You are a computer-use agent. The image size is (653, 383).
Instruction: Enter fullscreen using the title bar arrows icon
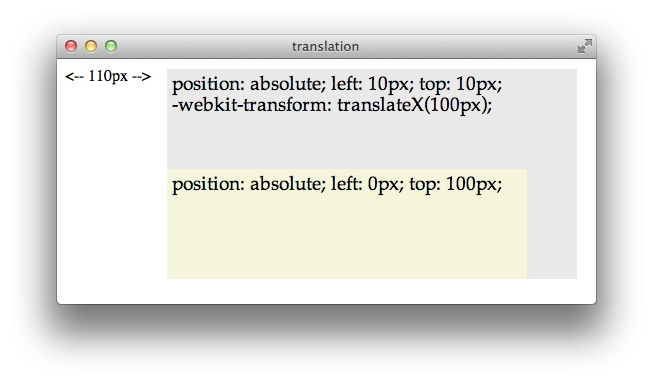pos(585,46)
